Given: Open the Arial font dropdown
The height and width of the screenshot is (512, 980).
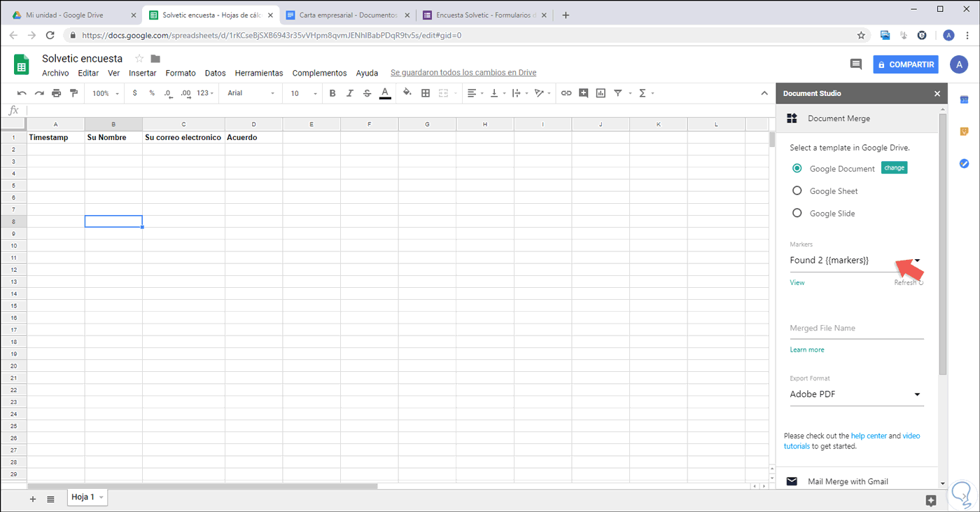Looking at the screenshot, I should (251, 93).
